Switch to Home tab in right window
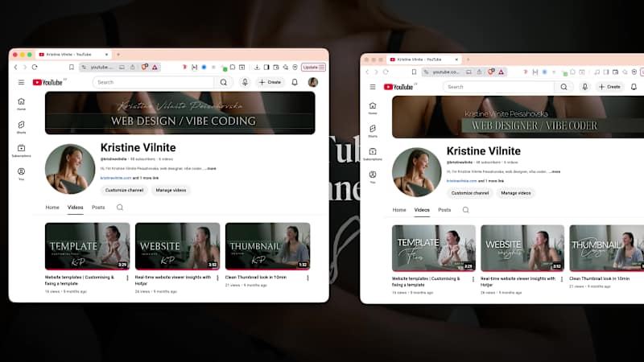 coord(399,210)
